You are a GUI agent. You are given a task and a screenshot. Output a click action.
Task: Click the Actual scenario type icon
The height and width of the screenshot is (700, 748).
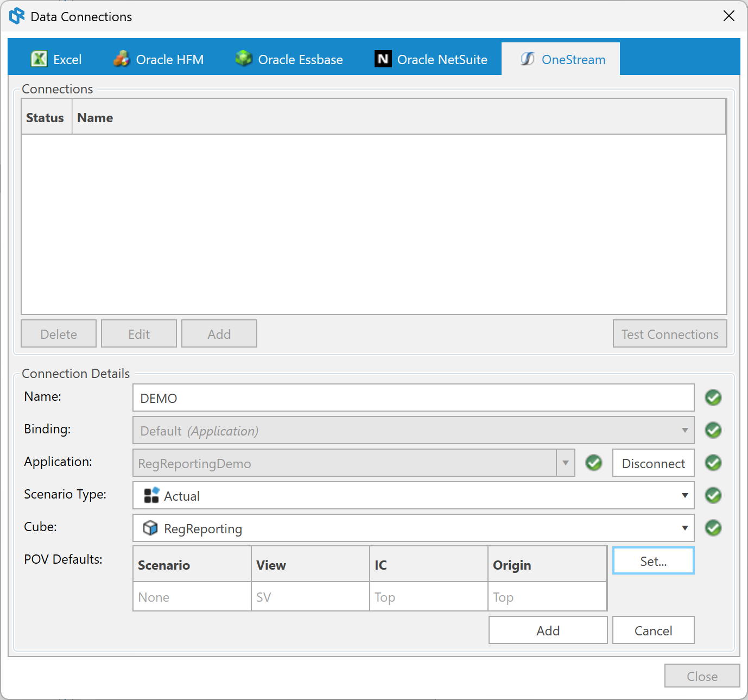tap(151, 495)
